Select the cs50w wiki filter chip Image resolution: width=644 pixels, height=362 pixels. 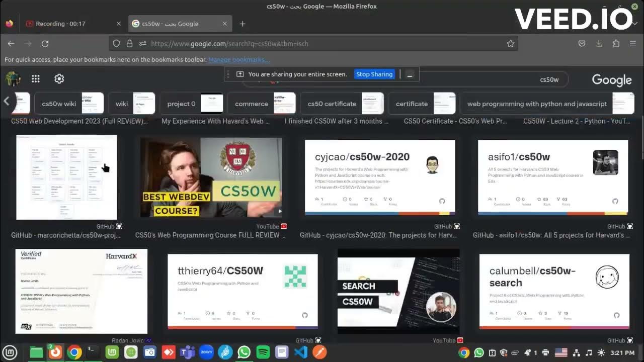tap(68, 104)
